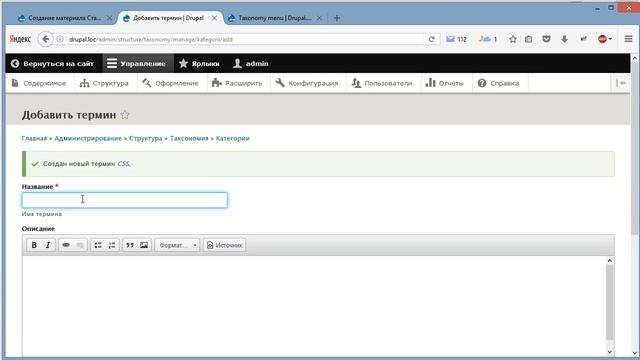Open Структура admin section
The image size is (640, 360).
click(104, 83)
